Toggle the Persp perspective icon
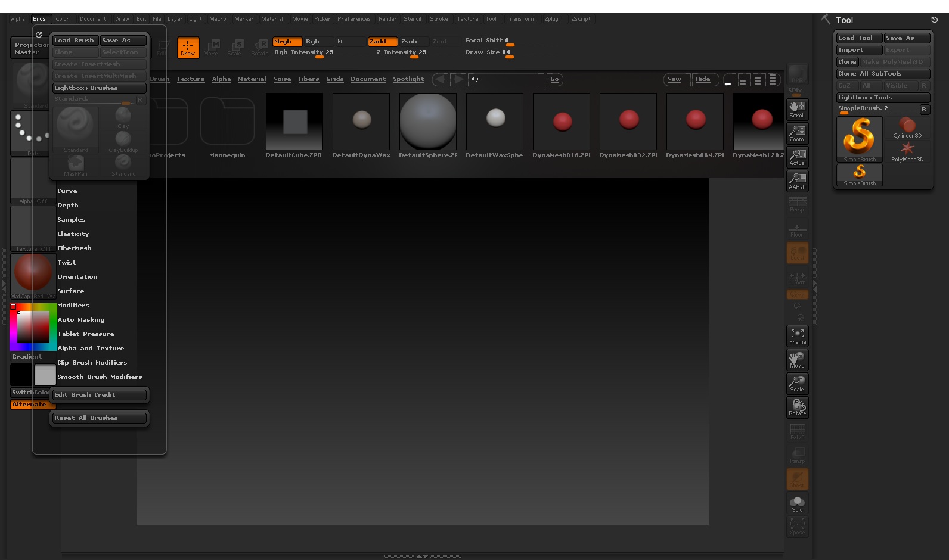Screen dimensions: 949x560 (x=797, y=204)
